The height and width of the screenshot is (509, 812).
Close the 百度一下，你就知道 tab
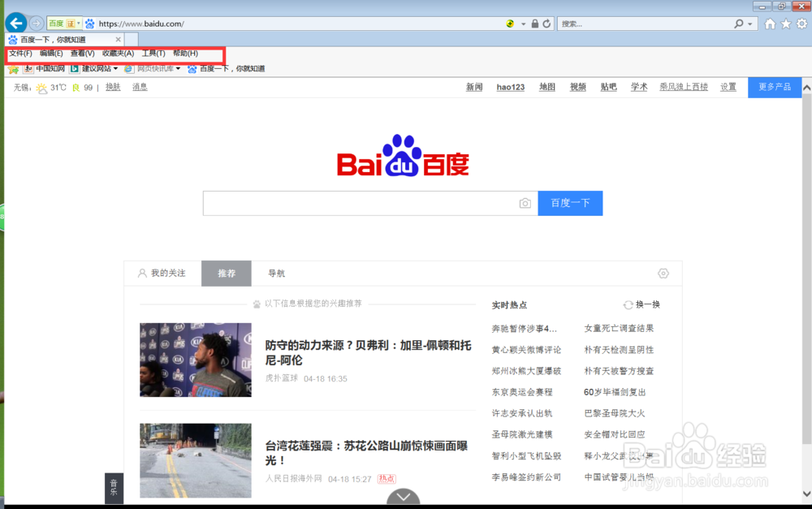point(118,39)
